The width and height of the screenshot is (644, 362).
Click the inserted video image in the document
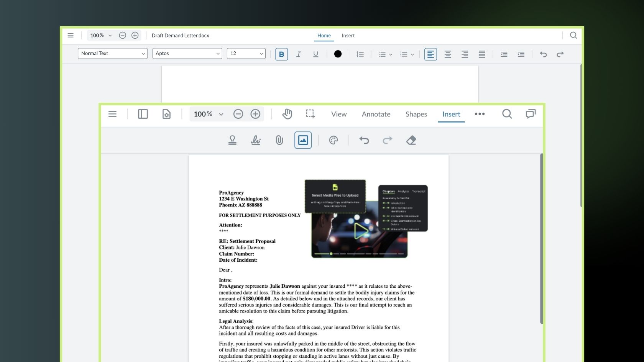(x=366, y=219)
